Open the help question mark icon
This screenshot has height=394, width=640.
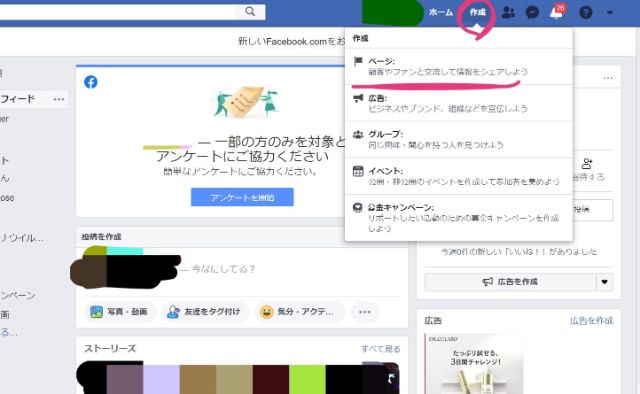point(586,13)
